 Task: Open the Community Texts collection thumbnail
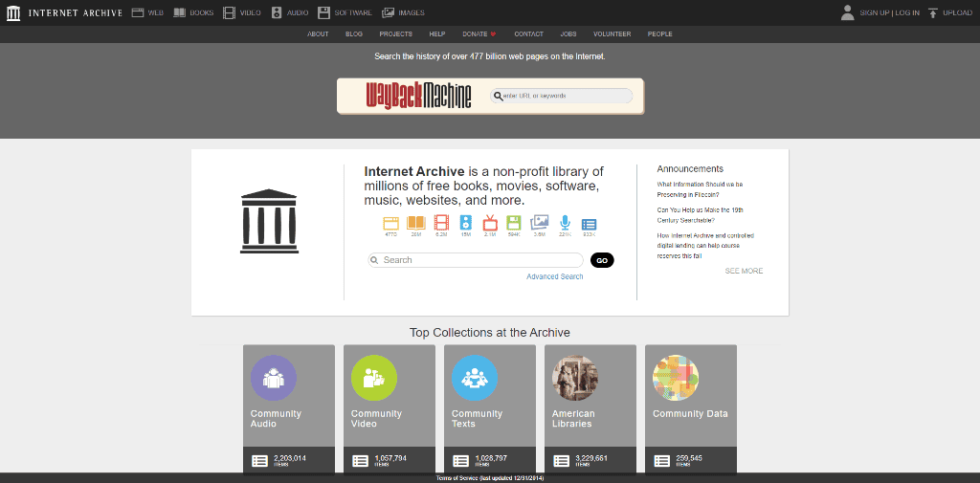475,378
